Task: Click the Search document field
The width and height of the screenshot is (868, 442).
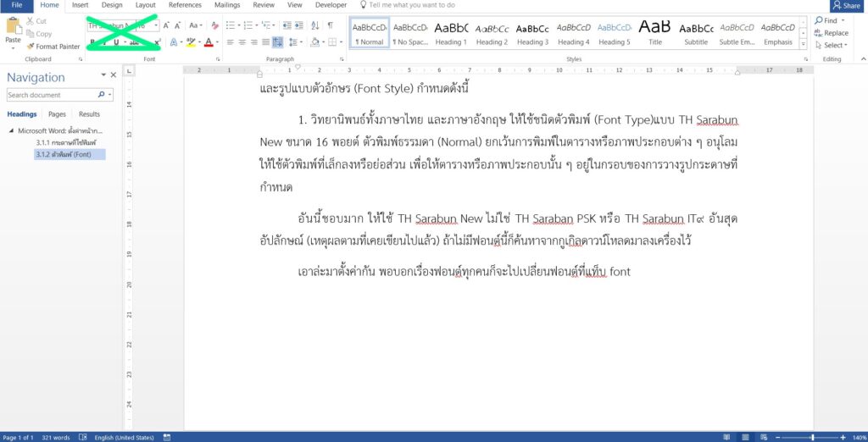Action: tap(51, 96)
